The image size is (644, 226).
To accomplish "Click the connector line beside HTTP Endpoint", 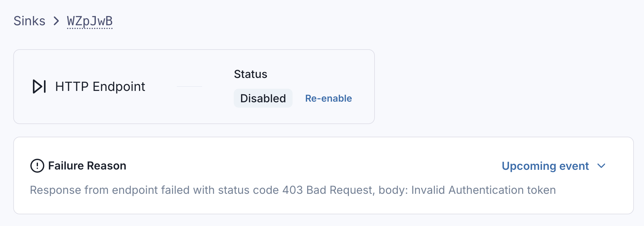I will click(189, 86).
